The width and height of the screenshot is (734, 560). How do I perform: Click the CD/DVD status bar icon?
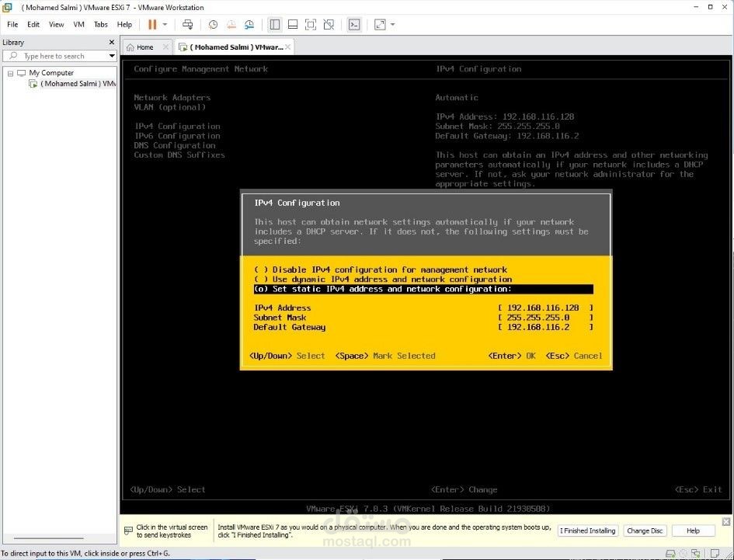coord(684,554)
